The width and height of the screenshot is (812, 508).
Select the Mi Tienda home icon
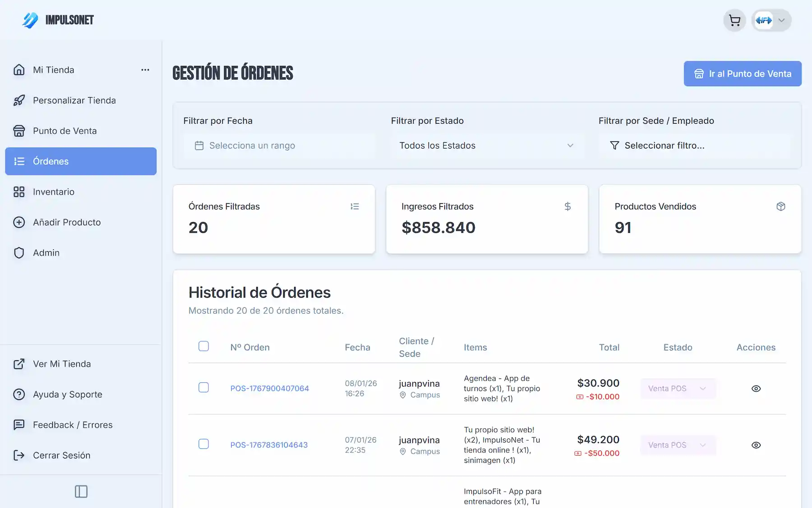click(x=19, y=70)
